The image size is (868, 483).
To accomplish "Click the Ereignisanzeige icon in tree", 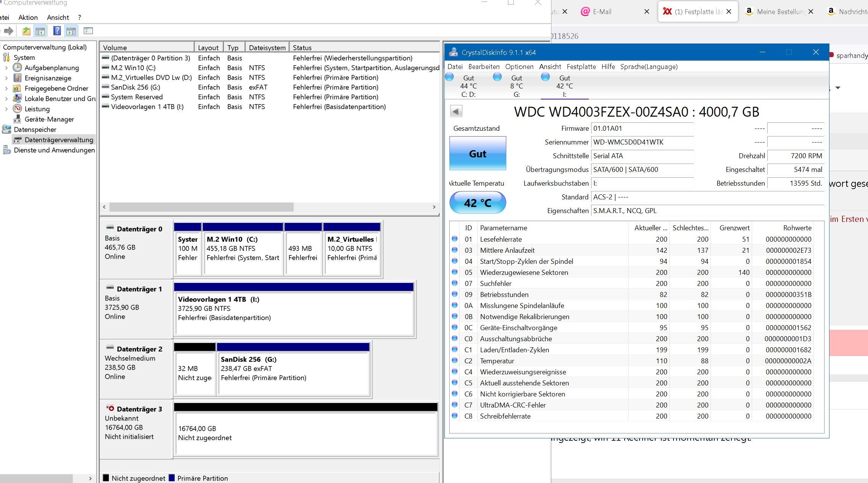I will [x=17, y=78].
